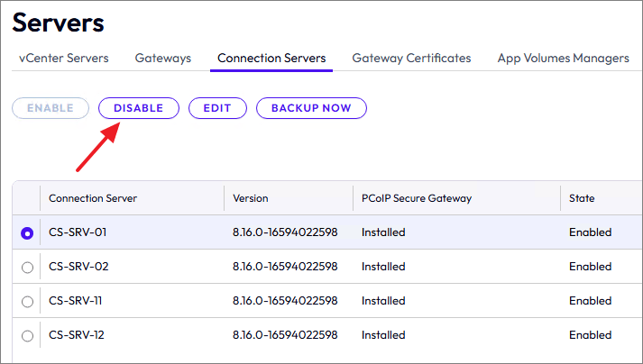Screen dimensions: 643x364
Task: Open the Gateways tab
Action: pos(163,58)
